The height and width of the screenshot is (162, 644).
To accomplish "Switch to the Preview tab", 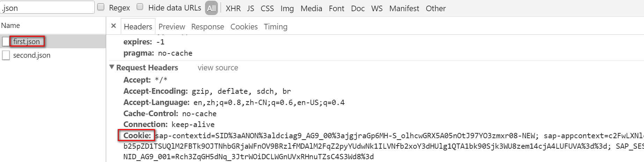I will [x=171, y=27].
